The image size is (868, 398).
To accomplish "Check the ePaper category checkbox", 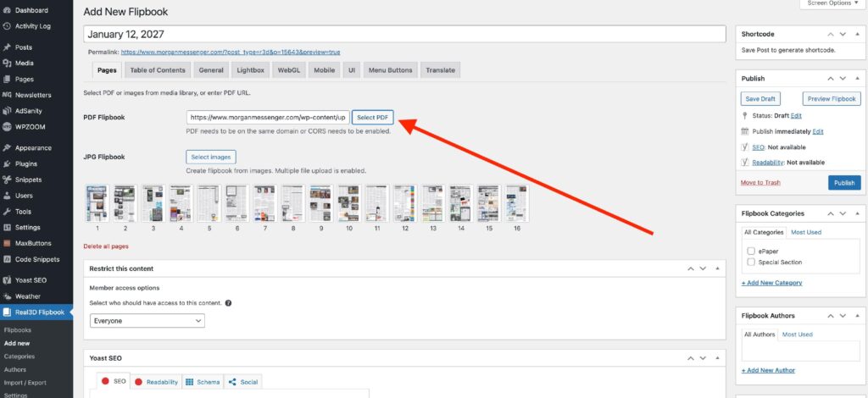I will (751, 251).
